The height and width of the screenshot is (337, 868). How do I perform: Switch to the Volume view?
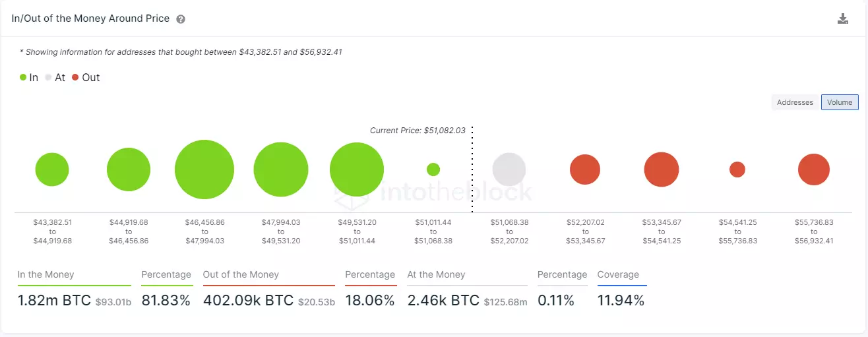(x=840, y=102)
